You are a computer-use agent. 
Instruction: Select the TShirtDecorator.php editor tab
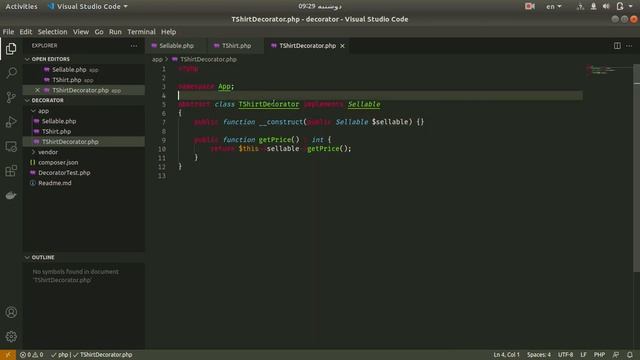[307, 46]
